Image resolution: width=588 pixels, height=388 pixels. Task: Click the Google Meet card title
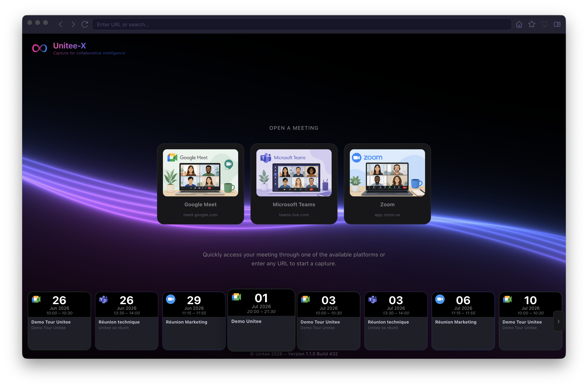[200, 204]
